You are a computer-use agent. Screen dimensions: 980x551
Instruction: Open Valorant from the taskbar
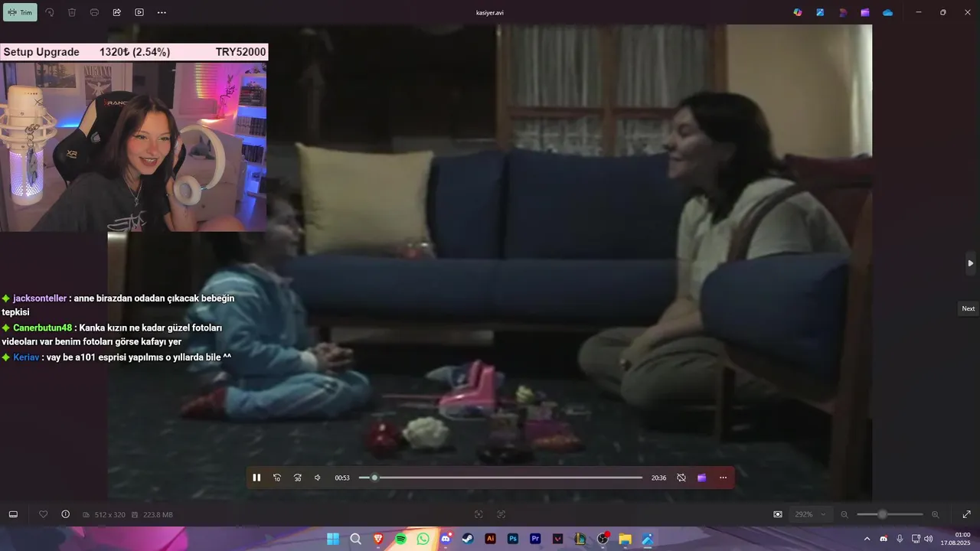[x=558, y=539]
